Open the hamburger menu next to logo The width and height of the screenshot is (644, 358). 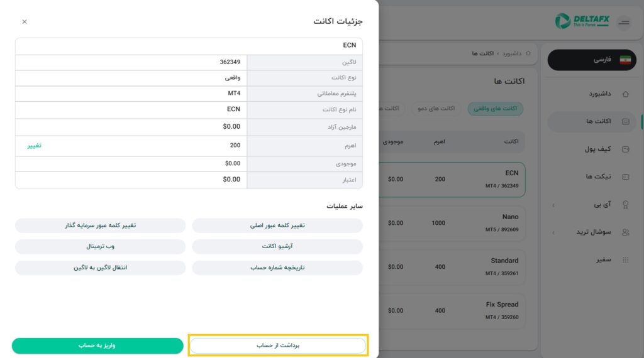(x=624, y=23)
